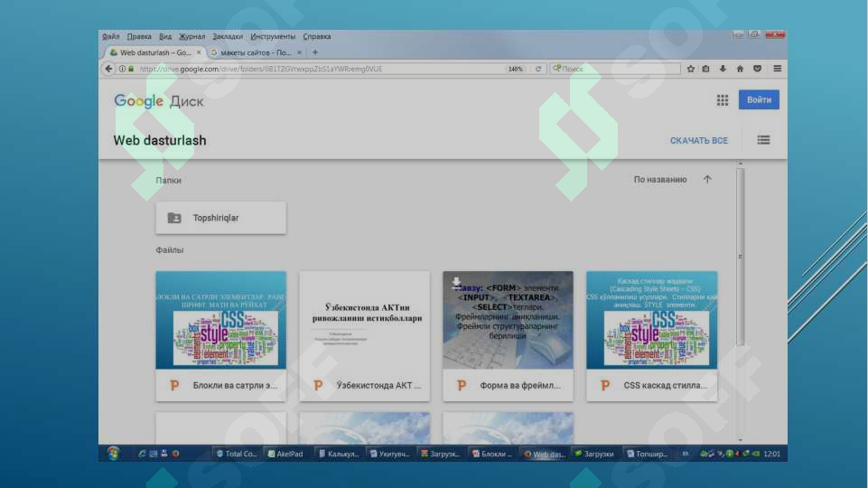Open the Справка menu
868x488 pixels.
(x=317, y=36)
